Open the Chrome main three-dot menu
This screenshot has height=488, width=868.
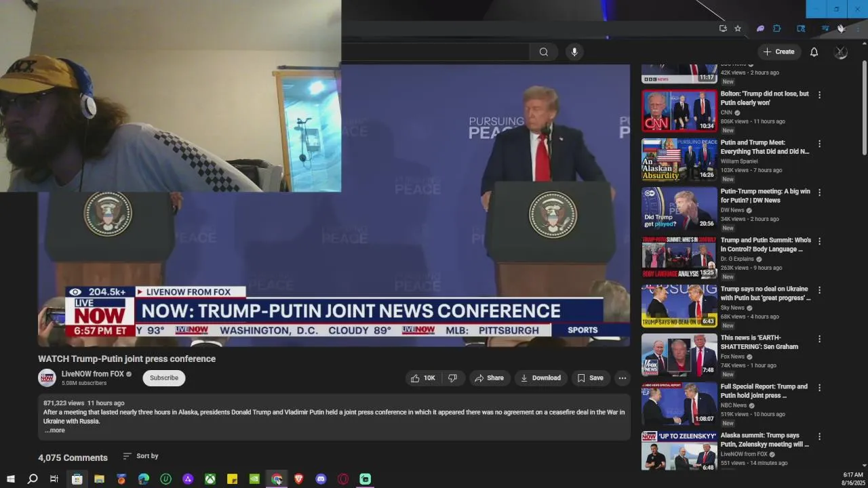[x=859, y=28]
